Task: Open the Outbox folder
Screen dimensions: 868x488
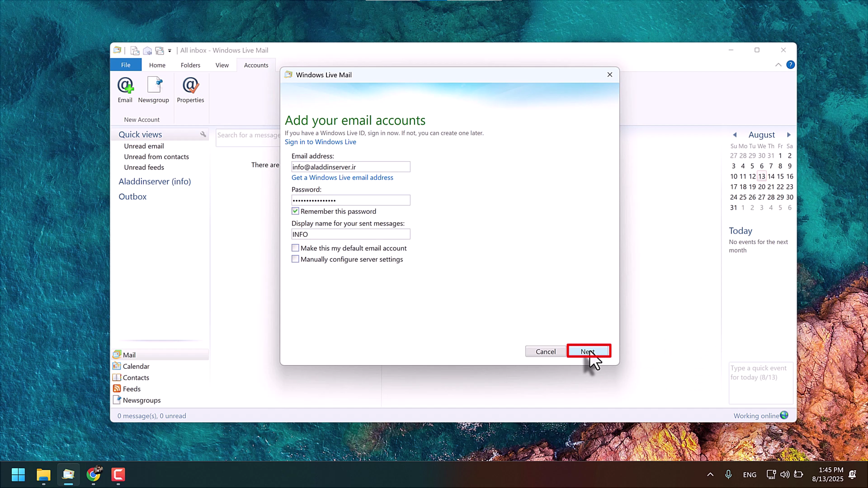Action: (132, 197)
